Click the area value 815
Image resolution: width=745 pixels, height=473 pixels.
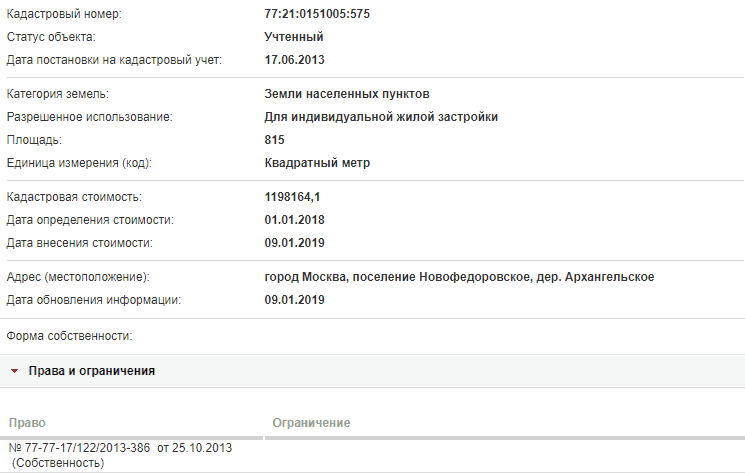pyautogui.click(x=274, y=140)
